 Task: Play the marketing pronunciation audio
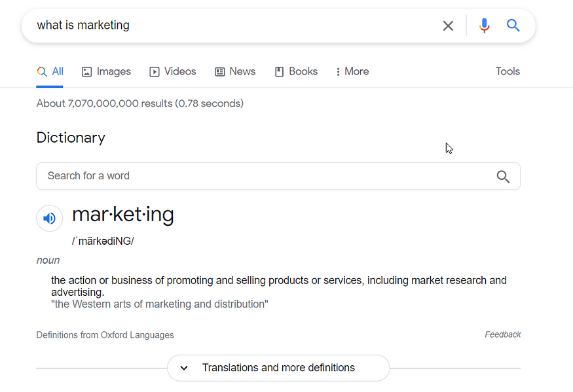(50, 219)
